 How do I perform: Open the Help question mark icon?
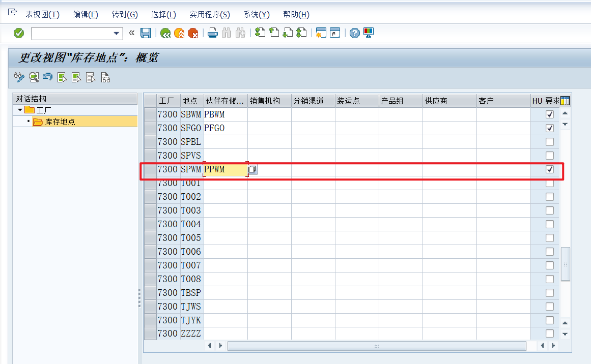355,33
